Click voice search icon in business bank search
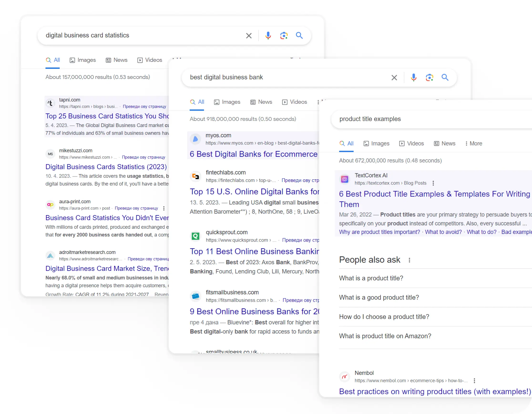Viewport: 532px width, 414px height. click(x=413, y=78)
